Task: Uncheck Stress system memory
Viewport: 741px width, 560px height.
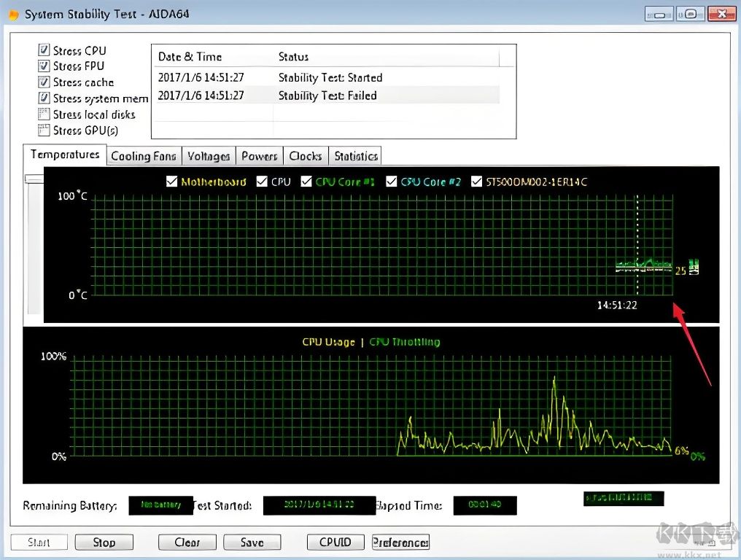Action: pyautogui.click(x=44, y=98)
